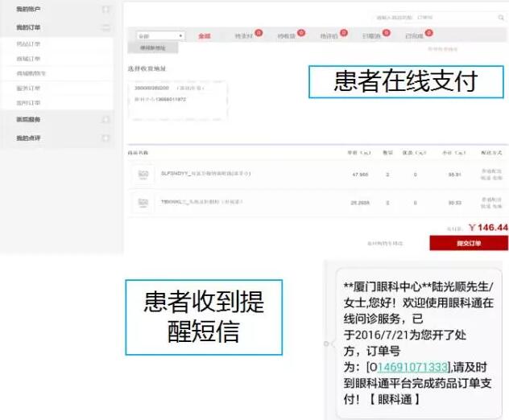Select the 已完成 orders tab
The image size is (509, 420).
[x=414, y=36]
